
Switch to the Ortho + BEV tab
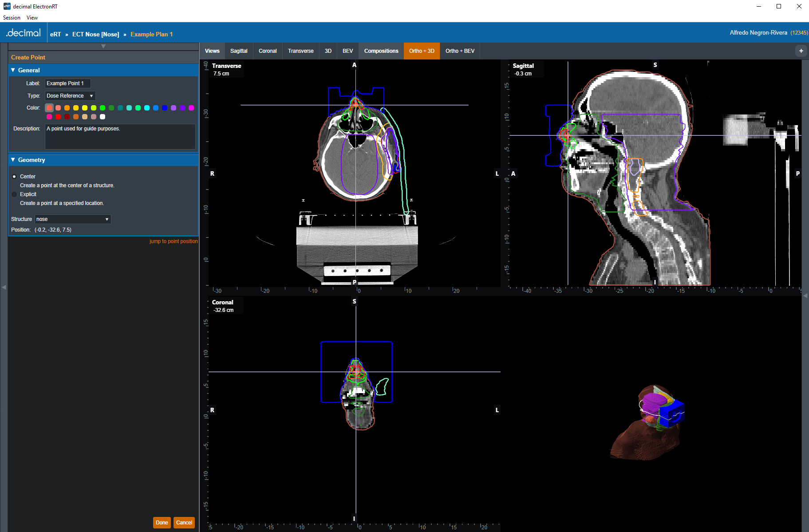(x=460, y=51)
